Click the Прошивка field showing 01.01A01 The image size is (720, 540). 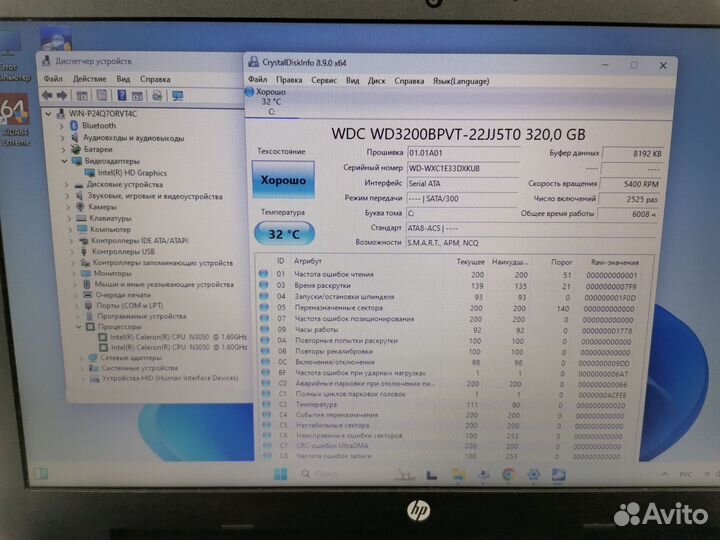tap(463, 153)
